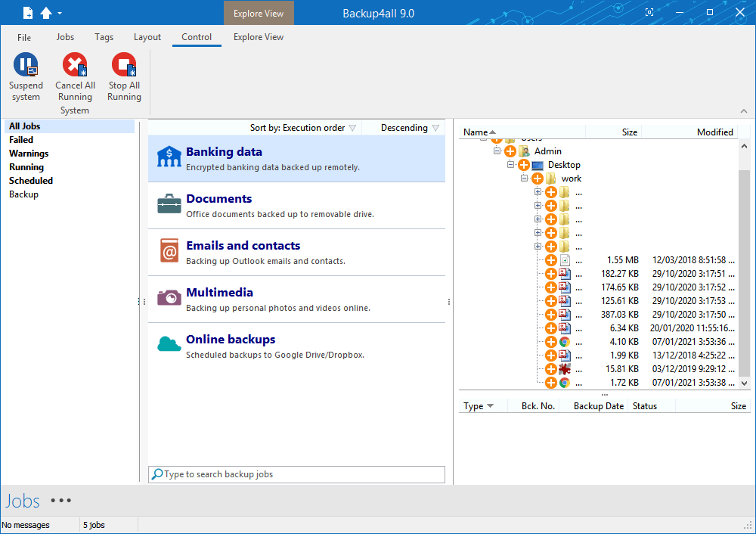Click the Emails and contacts job icon
Screen dimensions: 756x534
[x=169, y=251]
